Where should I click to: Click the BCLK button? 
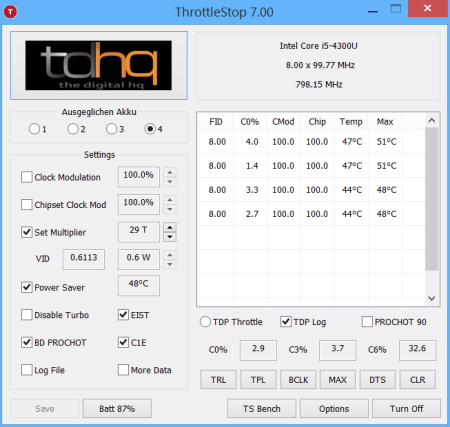(298, 379)
